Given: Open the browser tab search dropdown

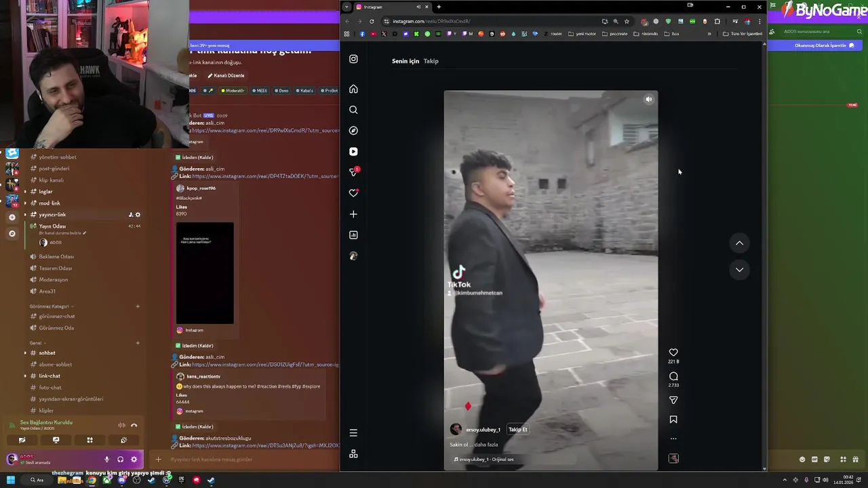Looking at the screenshot, I should 347,7.
